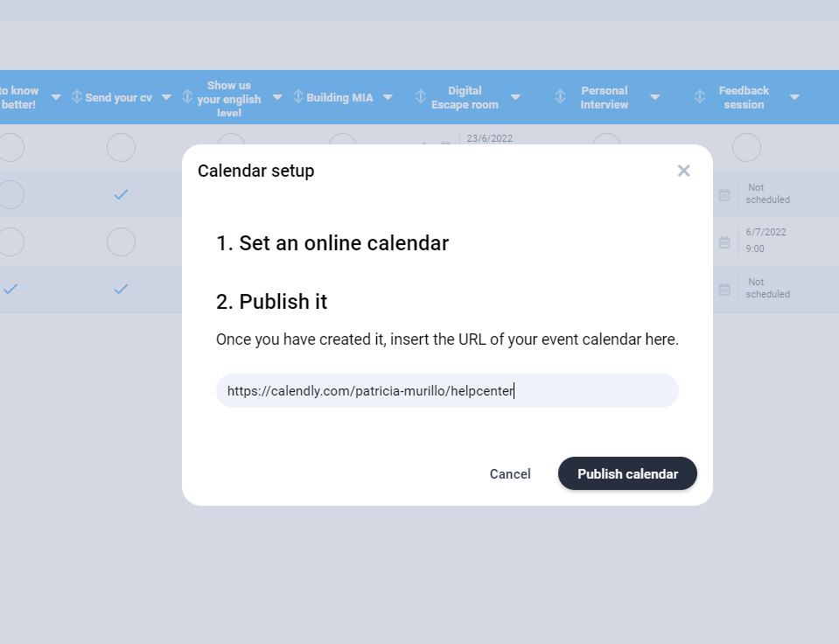This screenshot has height=644, width=839.
Task: Click the Personal Interview sort icon
Action: tap(562, 97)
